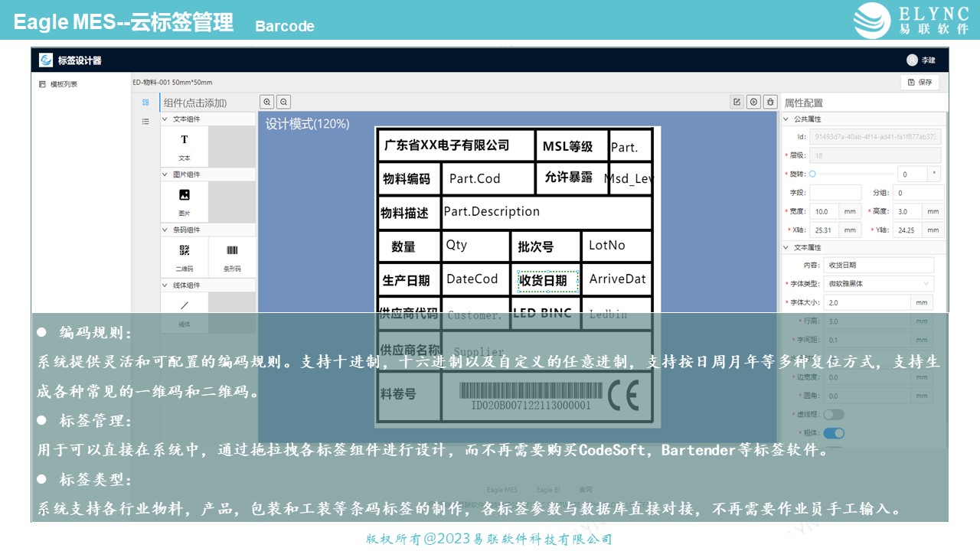Add a 文本 text component
This screenshot has width=980, height=551.
(x=185, y=145)
